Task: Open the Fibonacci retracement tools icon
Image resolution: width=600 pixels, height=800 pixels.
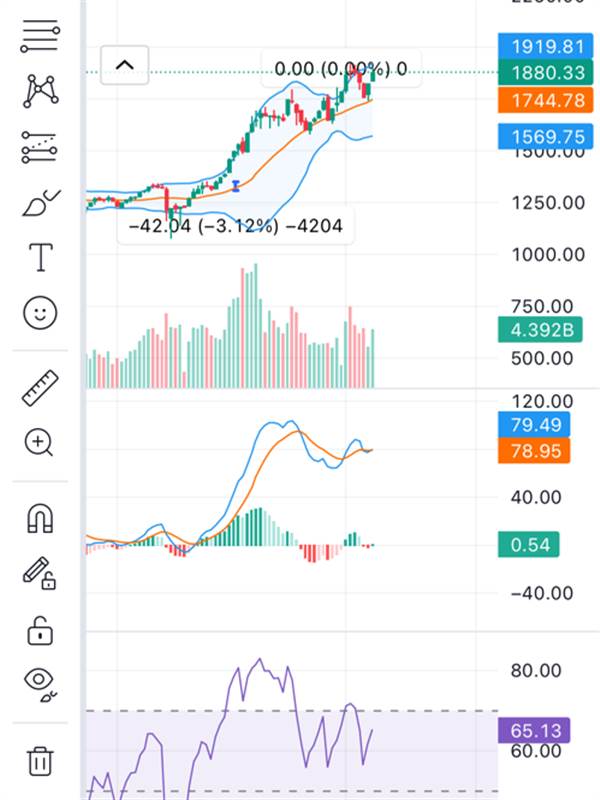Action: click(40, 37)
